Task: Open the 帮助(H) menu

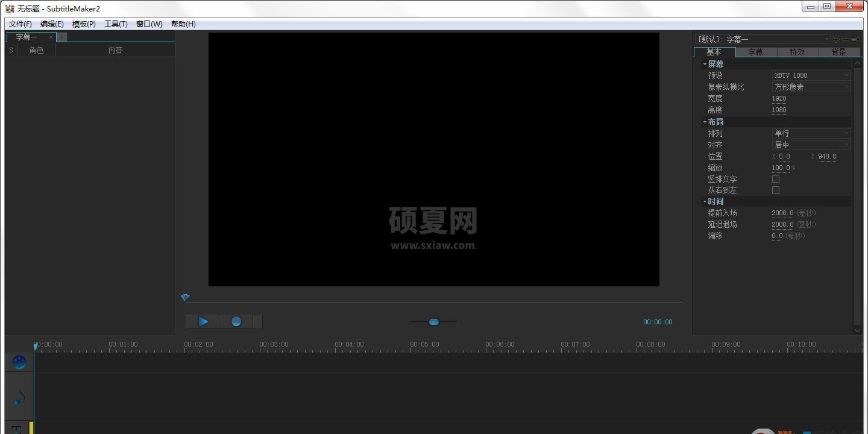Action: click(x=183, y=24)
